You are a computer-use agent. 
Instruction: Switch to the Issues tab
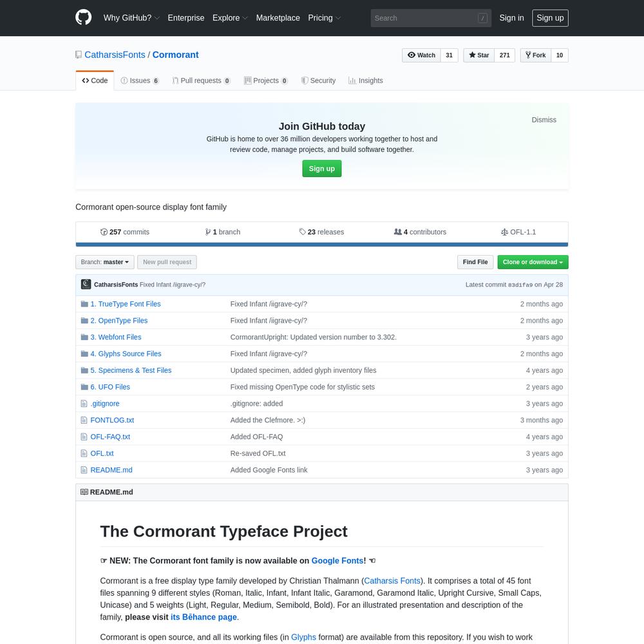tap(140, 80)
